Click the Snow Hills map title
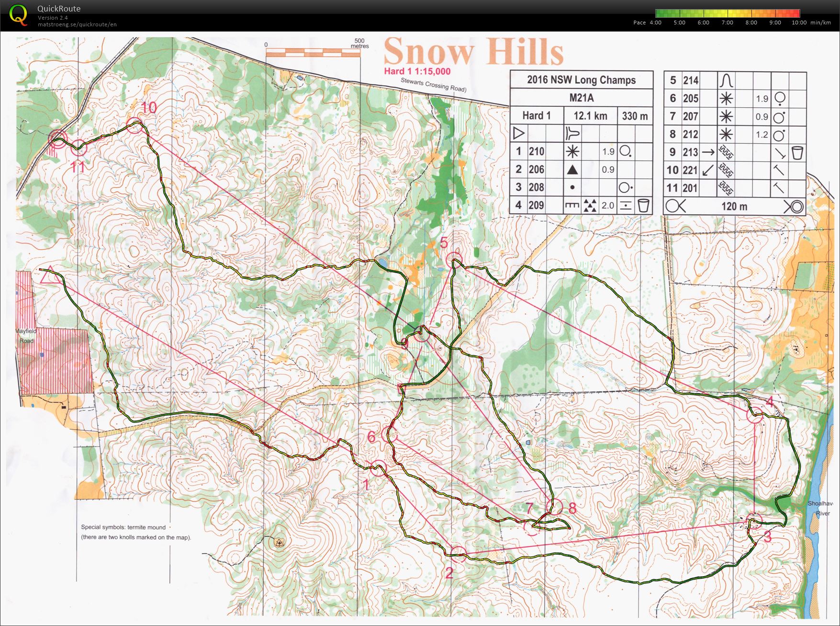This screenshot has height=626, width=840. 473,52
